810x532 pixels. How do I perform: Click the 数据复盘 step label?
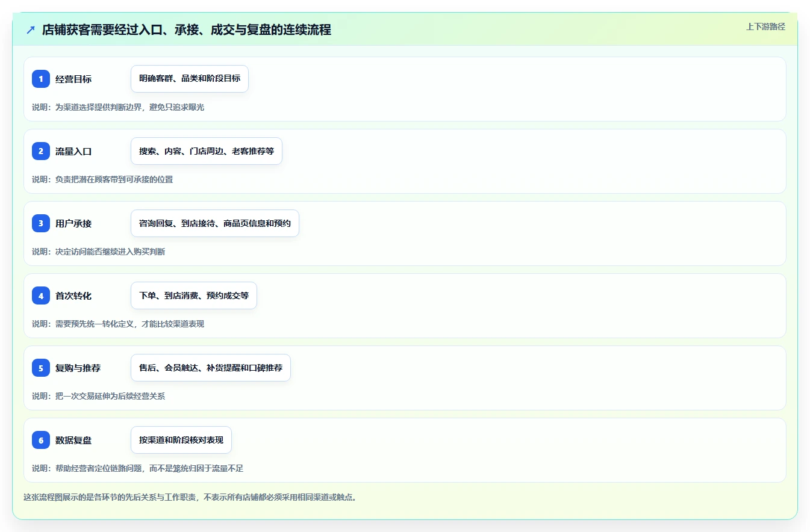point(73,440)
